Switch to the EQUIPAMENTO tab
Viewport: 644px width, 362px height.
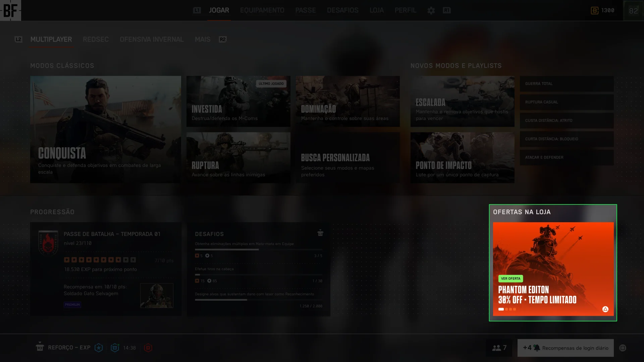pyautogui.click(x=262, y=10)
